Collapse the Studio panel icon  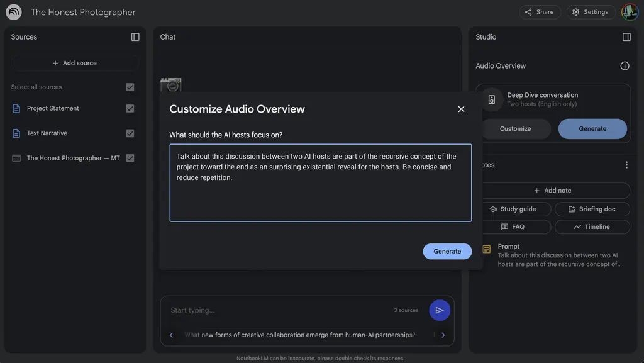[626, 37]
